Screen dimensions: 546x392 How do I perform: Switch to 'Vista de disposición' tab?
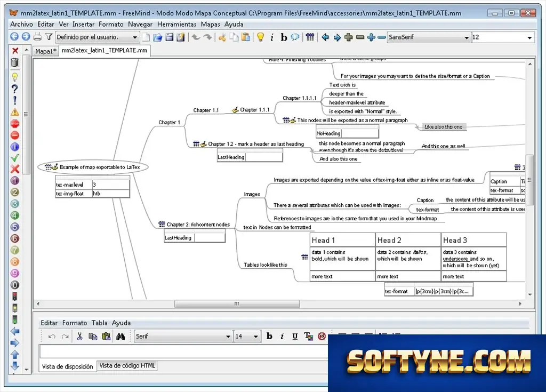pyautogui.click(x=68, y=366)
